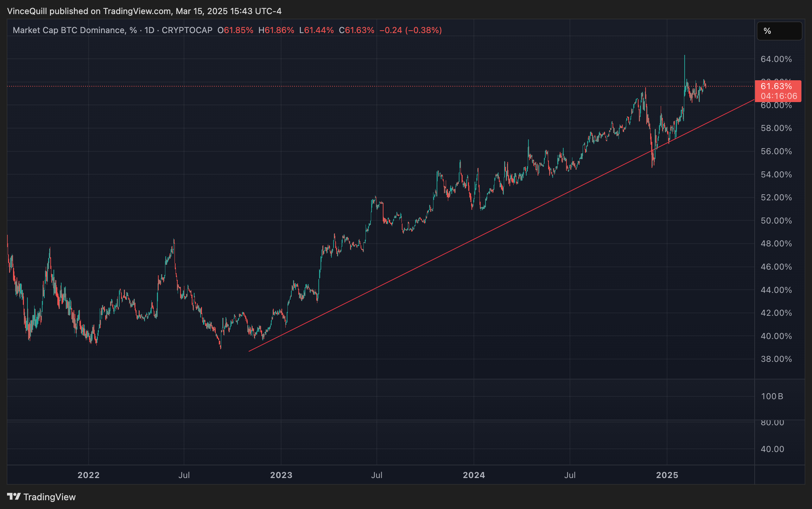Click the −0.24 (−0.38%) change value
812x509 pixels.
click(x=411, y=30)
